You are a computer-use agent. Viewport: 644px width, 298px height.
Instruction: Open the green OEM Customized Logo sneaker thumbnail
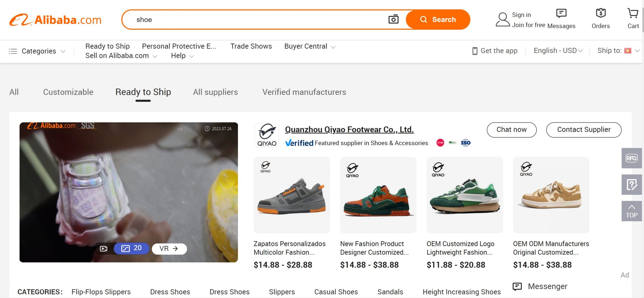pos(465,195)
